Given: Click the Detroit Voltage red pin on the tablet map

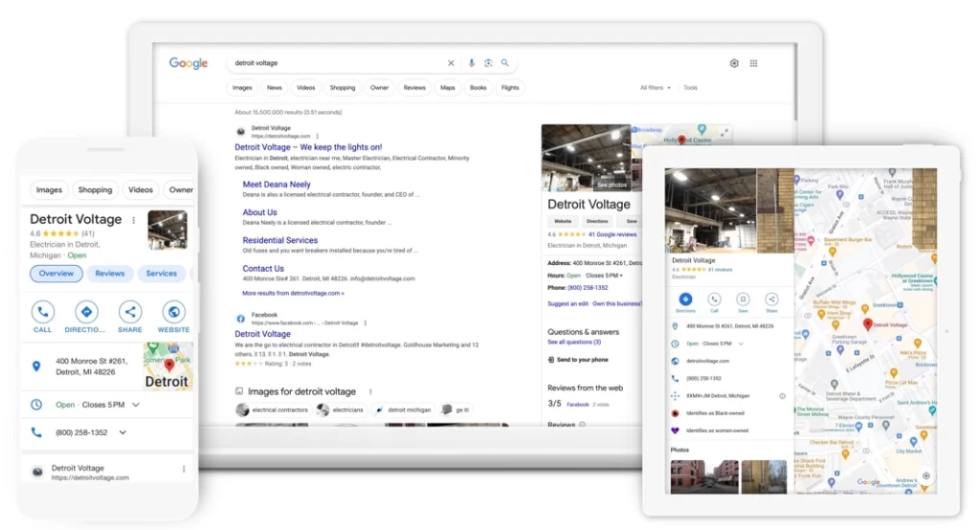Looking at the screenshot, I should [867, 324].
